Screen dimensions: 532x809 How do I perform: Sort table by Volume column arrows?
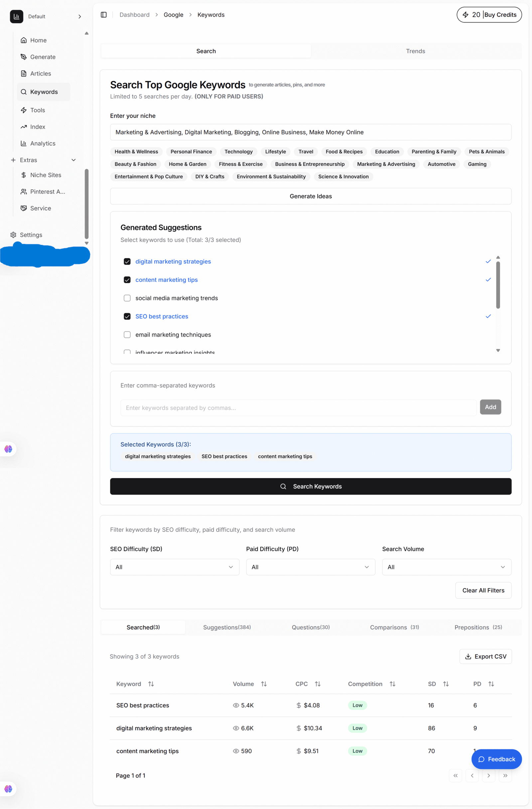pos(264,684)
